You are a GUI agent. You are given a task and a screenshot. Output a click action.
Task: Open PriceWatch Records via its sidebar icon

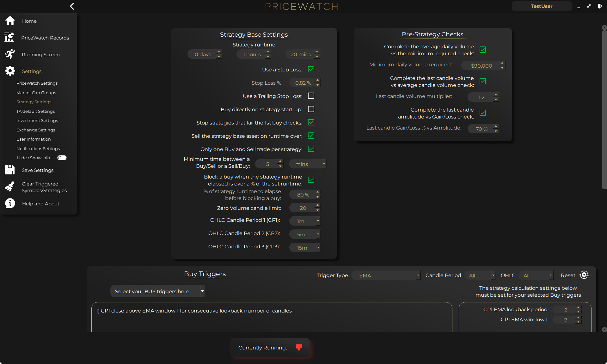point(10,37)
